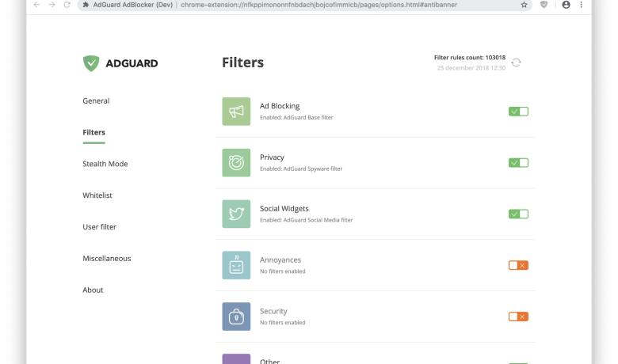The width and height of the screenshot is (618, 364).
Task: Click the extension puzzle icon in address bar
Action: tap(86, 5)
